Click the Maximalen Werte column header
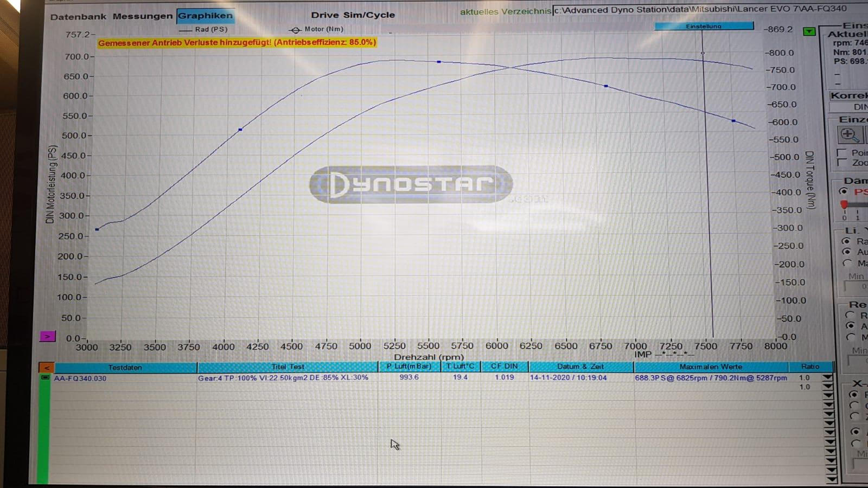This screenshot has width=868, height=488. coord(711,367)
